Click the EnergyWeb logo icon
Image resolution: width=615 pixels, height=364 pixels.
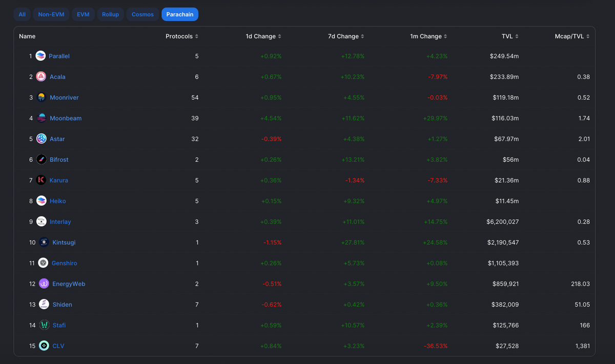tap(44, 284)
